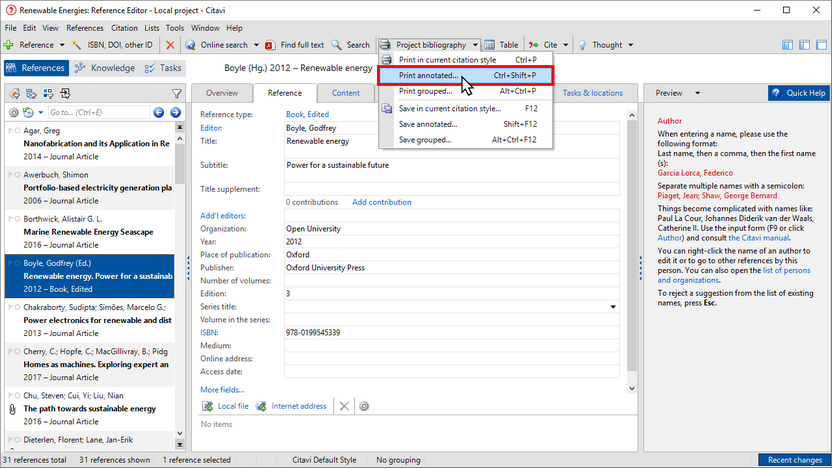This screenshot has height=468, width=832.
Task: Choose Save grouped... from the menu
Action: tap(466, 140)
